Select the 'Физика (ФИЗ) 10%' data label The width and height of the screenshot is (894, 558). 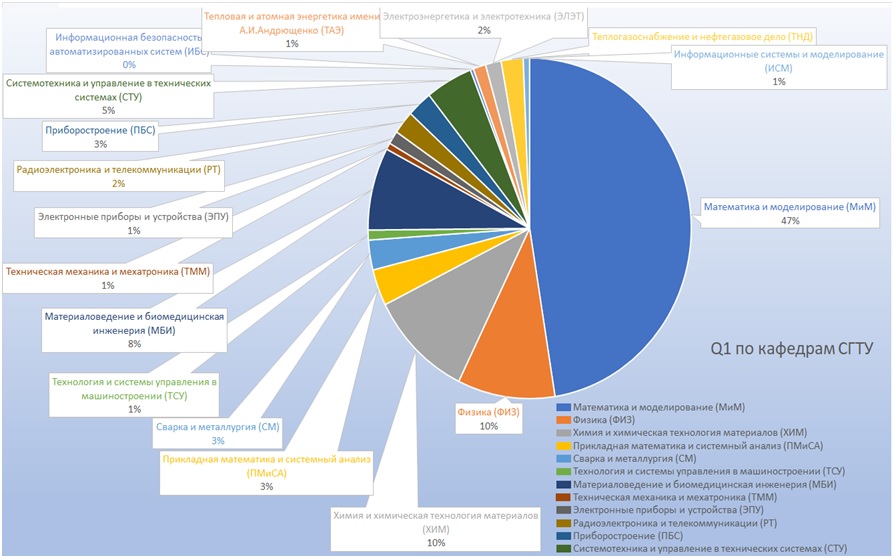(x=487, y=418)
